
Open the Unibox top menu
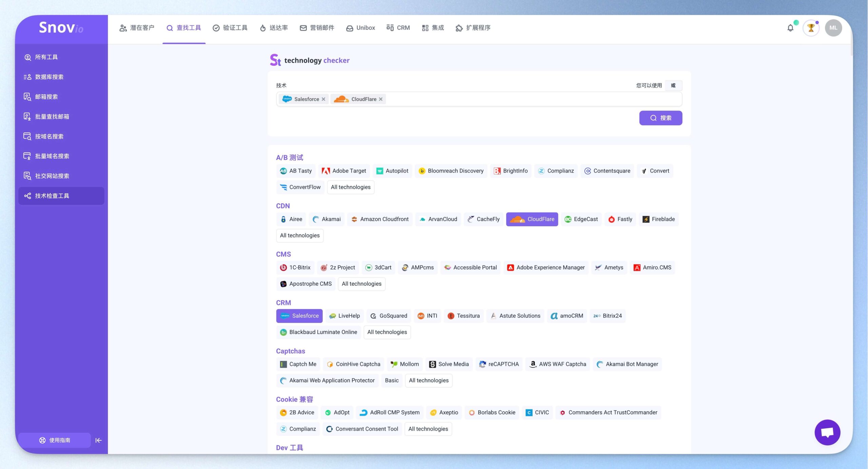(x=360, y=28)
